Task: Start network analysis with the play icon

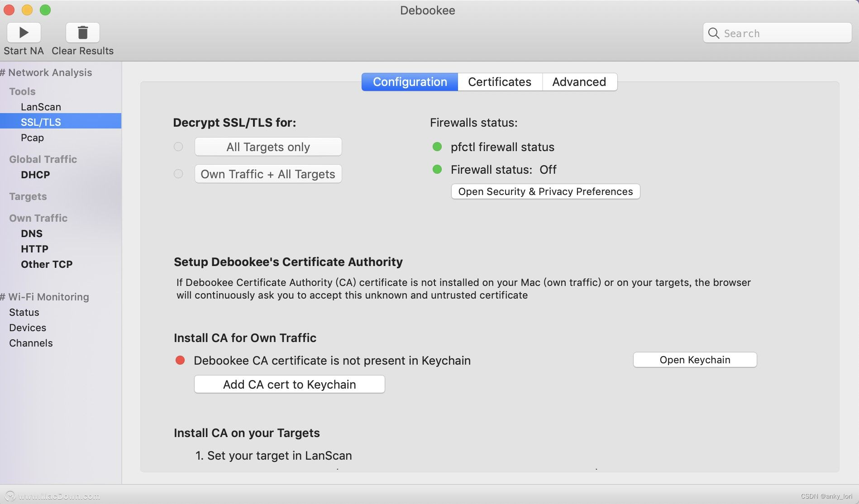Action: click(24, 33)
